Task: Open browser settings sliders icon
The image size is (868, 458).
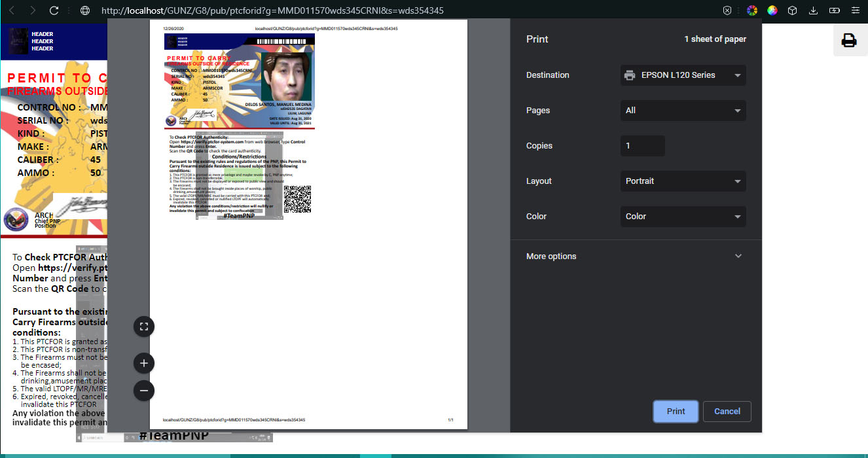Action: pyautogui.click(x=856, y=10)
